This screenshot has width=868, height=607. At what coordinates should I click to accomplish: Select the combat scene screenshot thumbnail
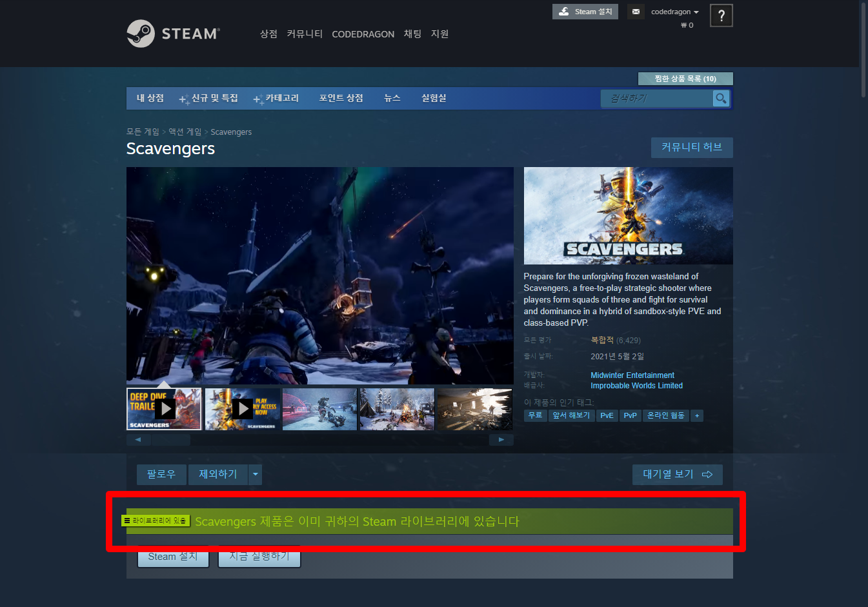pos(319,409)
